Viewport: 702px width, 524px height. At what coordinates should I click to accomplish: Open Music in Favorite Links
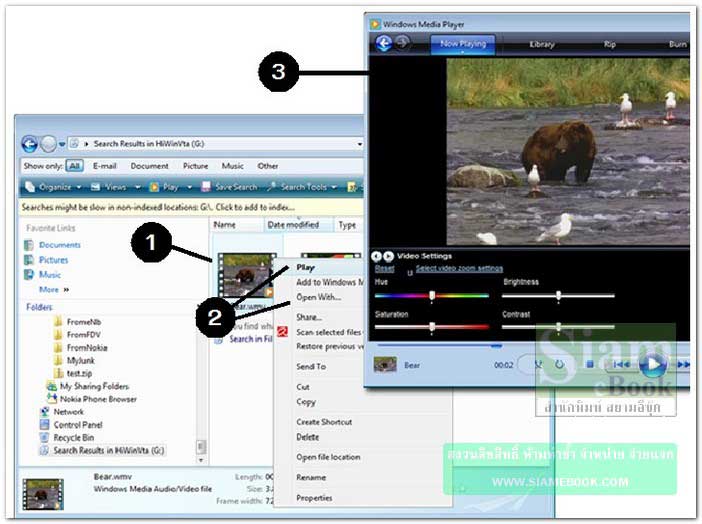(50, 275)
